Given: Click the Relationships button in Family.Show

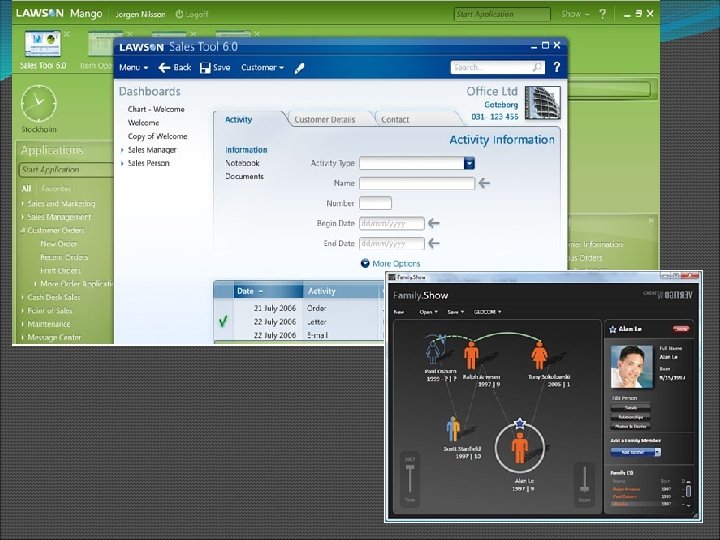Looking at the screenshot, I should tap(630, 417).
